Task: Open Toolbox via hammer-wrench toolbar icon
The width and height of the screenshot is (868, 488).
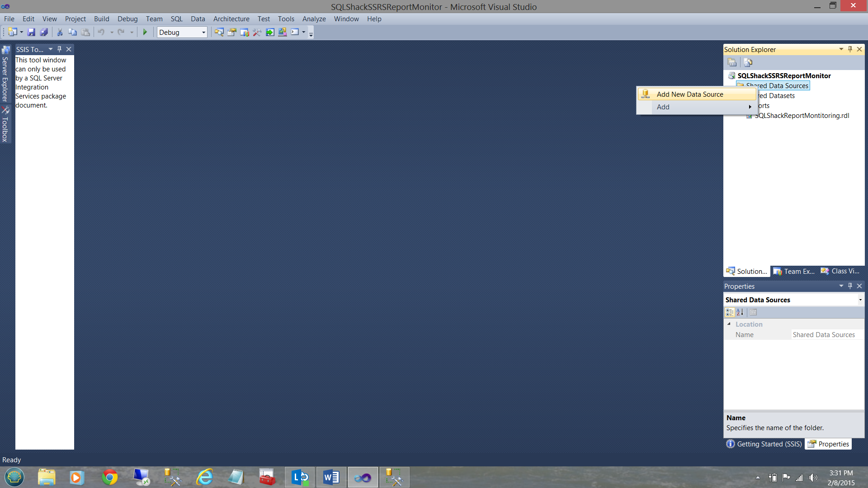Action: coord(257,32)
